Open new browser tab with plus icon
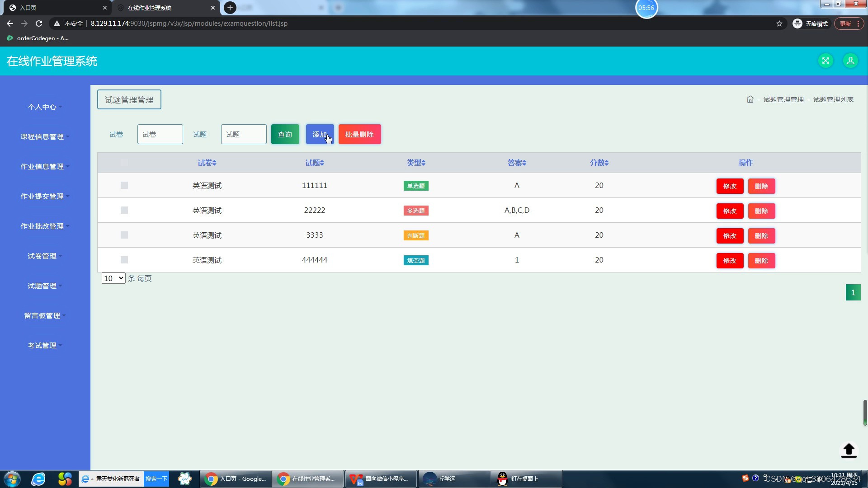Viewport: 868px width, 488px height. pyautogui.click(x=230, y=8)
